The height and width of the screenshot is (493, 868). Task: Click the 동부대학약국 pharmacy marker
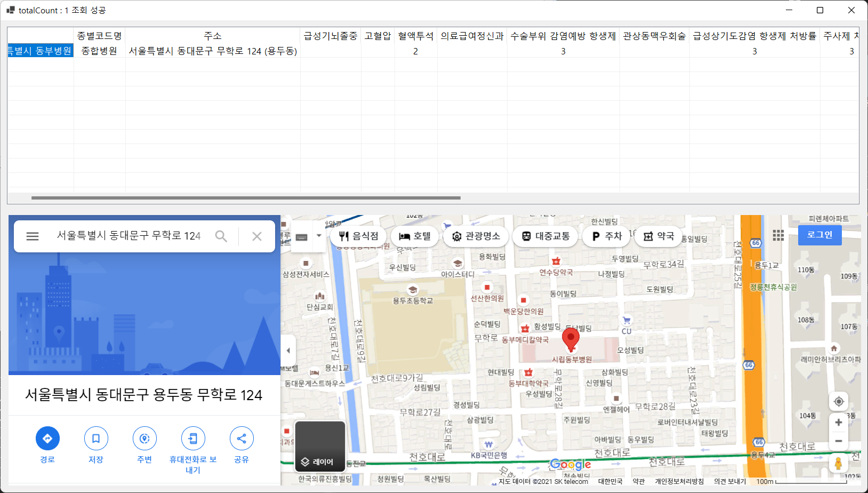click(528, 372)
